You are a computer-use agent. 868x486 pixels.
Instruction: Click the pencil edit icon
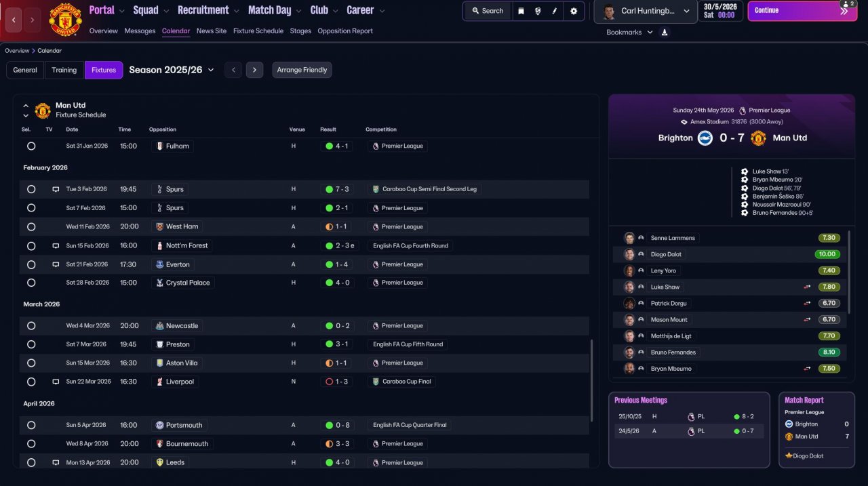point(555,11)
